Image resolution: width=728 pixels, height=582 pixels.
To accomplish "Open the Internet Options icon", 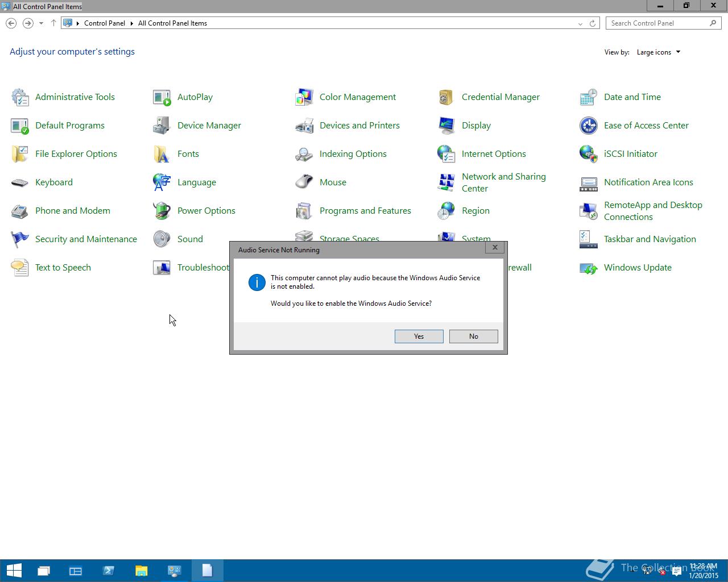I will (x=446, y=154).
